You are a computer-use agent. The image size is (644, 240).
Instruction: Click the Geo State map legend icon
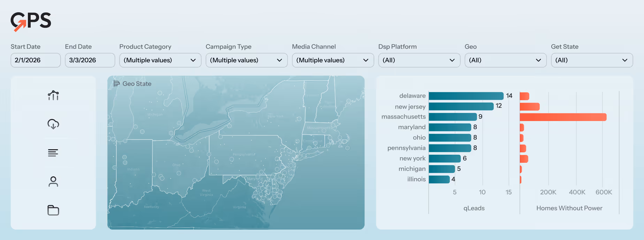point(117,83)
